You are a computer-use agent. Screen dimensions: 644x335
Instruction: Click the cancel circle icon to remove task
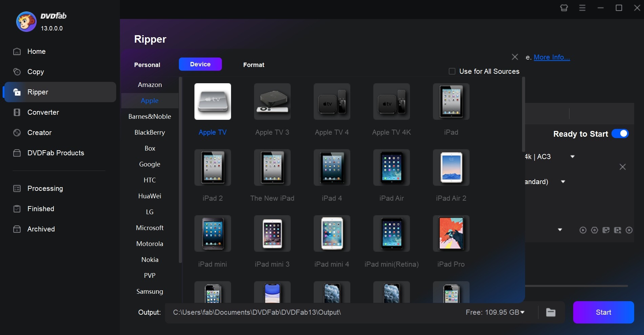tap(629, 230)
